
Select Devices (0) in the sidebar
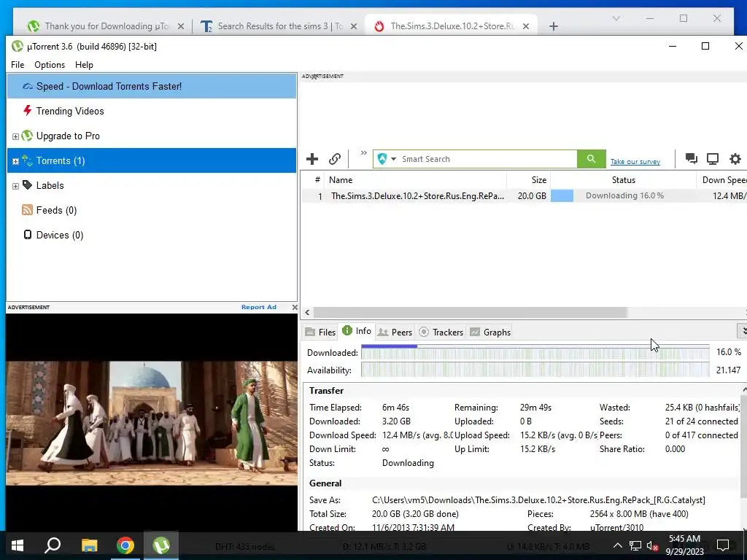pyautogui.click(x=152, y=235)
